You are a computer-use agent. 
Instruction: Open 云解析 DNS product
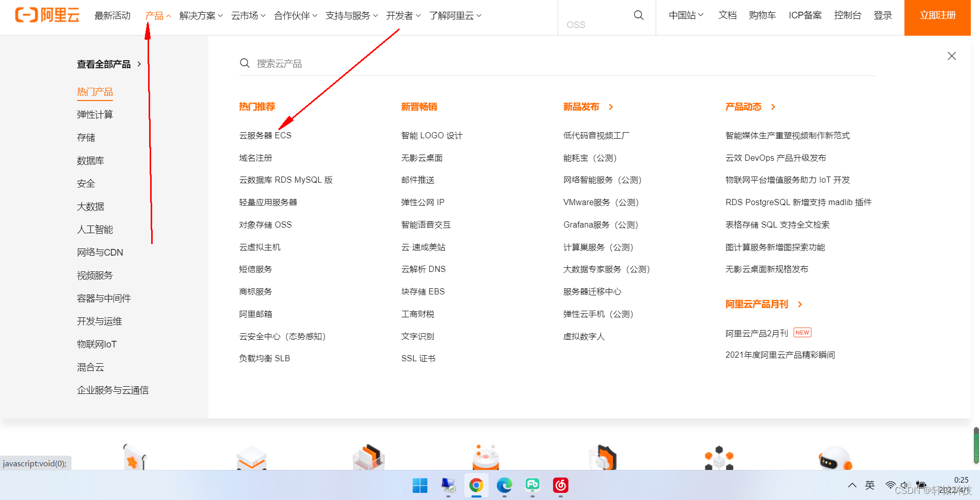pyautogui.click(x=423, y=269)
